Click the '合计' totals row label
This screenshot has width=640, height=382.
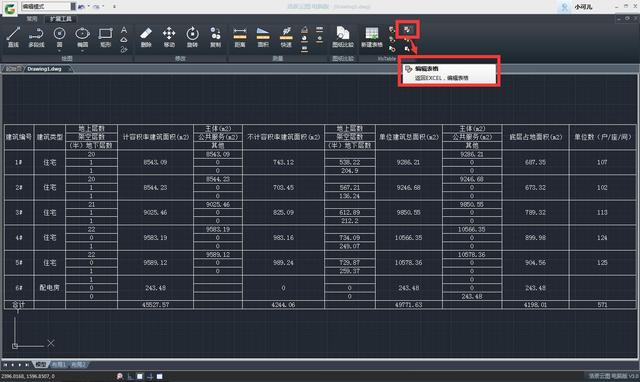(x=19, y=305)
